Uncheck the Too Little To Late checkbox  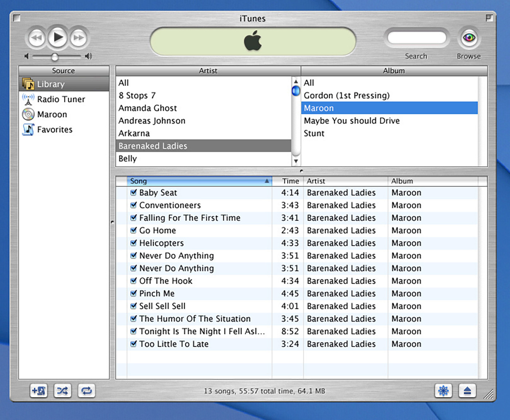134,344
